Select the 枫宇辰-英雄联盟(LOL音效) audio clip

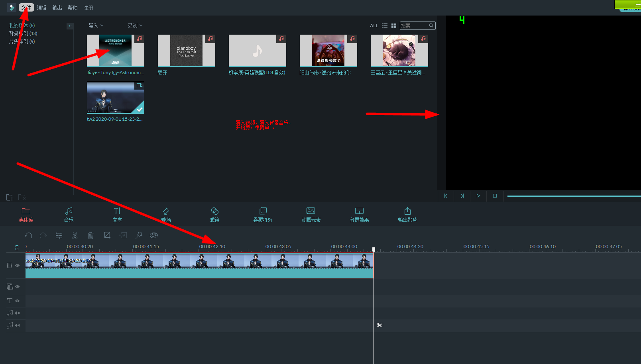click(258, 51)
